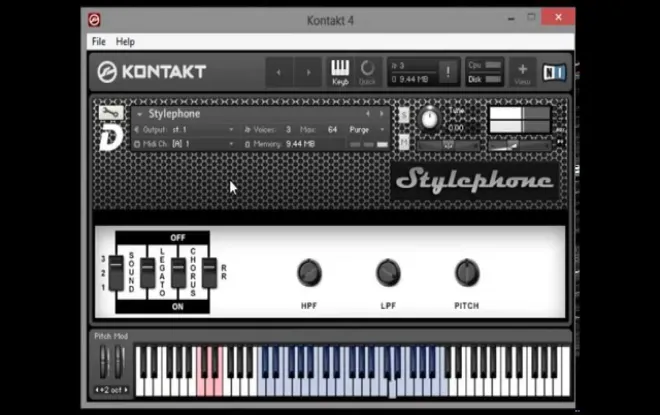Click the HPF knob

pos(309,273)
